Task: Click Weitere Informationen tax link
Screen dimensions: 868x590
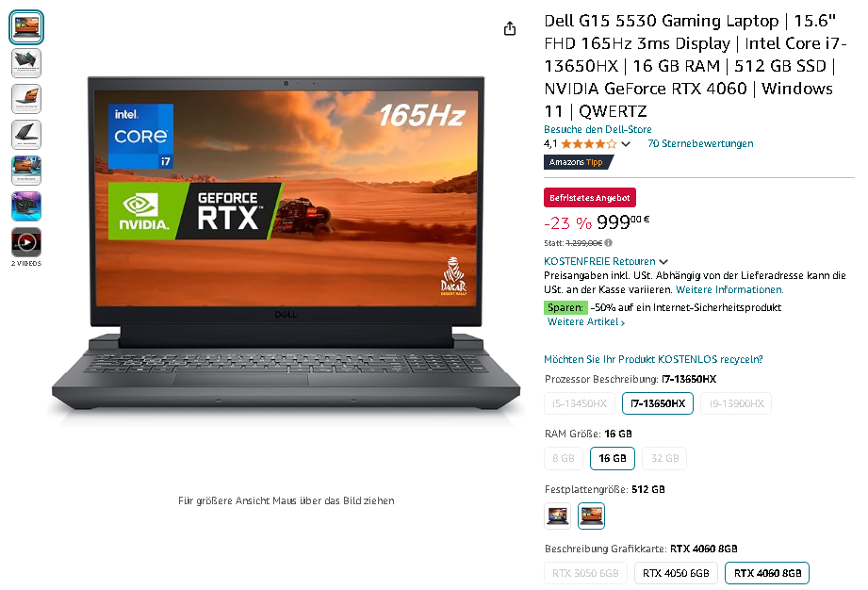Action: pyautogui.click(x=729, y=289)
